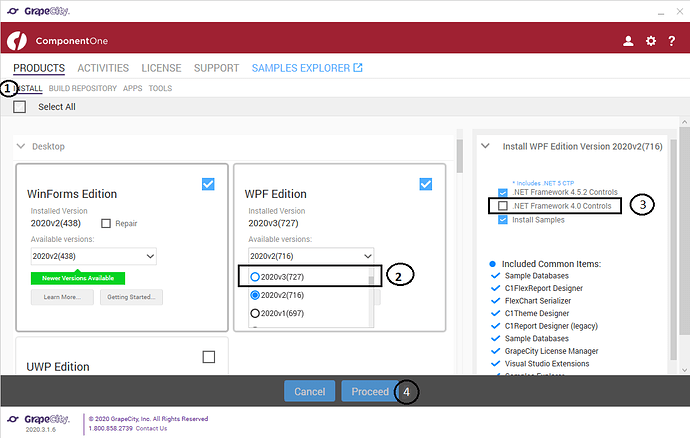Open the WinForms available versions dropdown
The image size is (690, 438).
click(94, 256)
